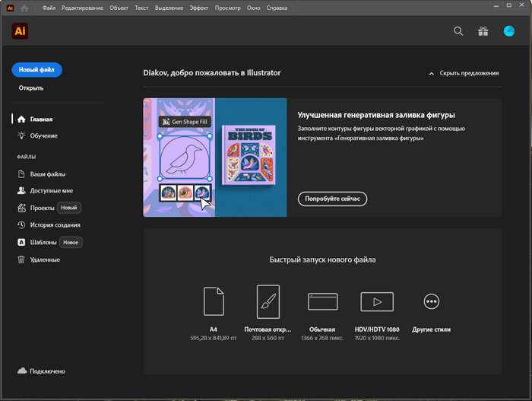Click the cloud Connected status icon

tap(22, 371)
